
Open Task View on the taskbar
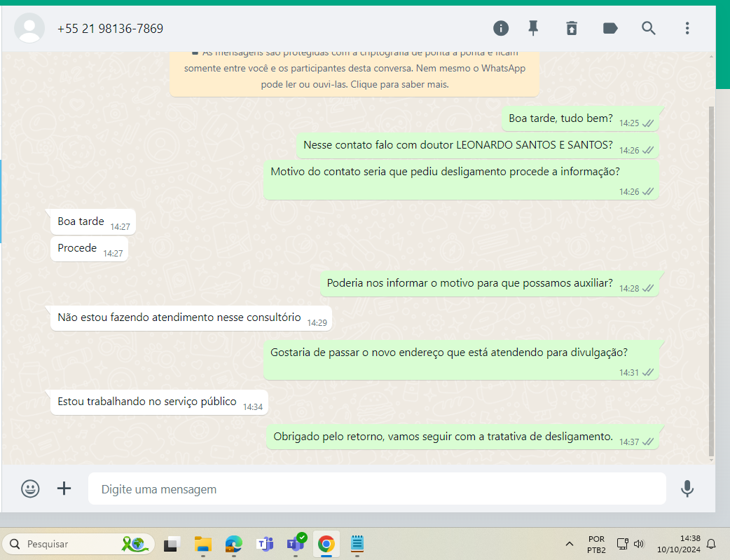point(172,544)
